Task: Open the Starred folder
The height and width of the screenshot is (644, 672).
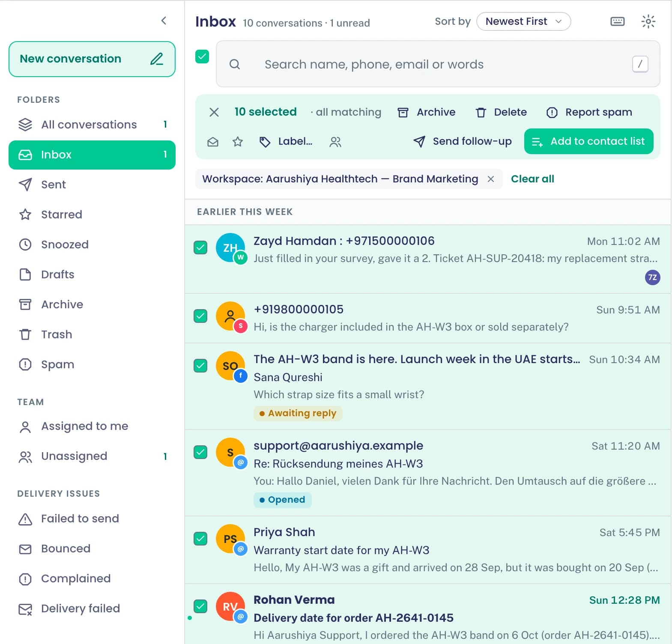Action: 92,215
